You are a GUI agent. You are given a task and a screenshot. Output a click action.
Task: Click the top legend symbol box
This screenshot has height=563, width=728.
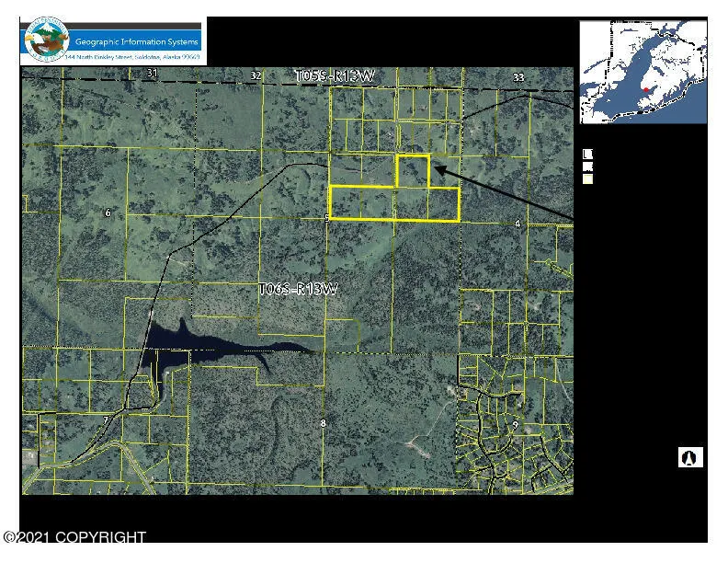(587, 155)
